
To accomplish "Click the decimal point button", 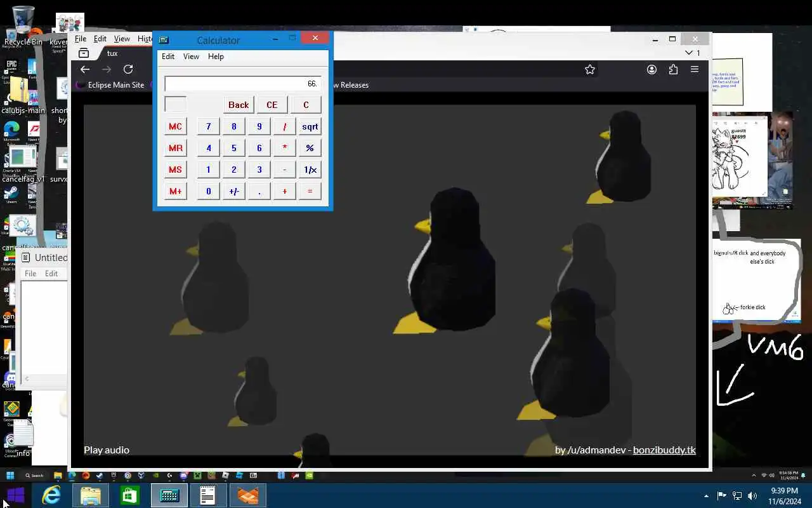I will [259, 191].
